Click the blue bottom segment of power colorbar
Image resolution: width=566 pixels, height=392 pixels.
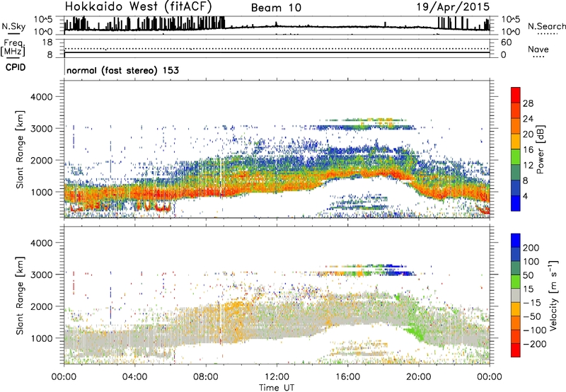pos(516,203)
